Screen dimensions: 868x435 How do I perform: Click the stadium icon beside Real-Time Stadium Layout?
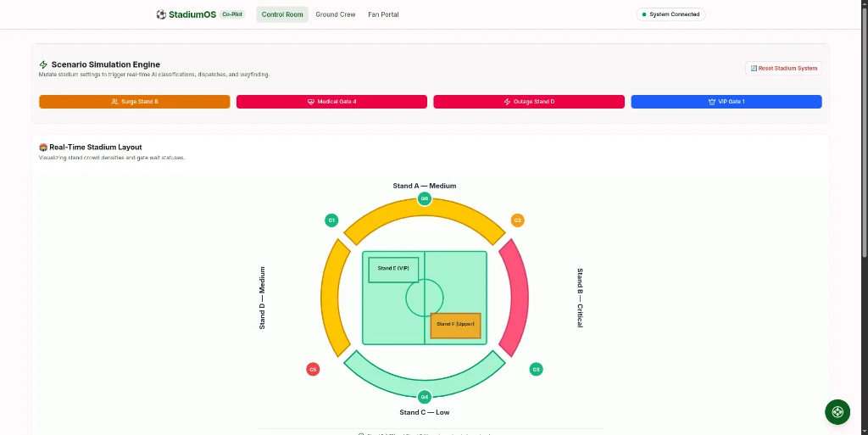coord(43,148)
